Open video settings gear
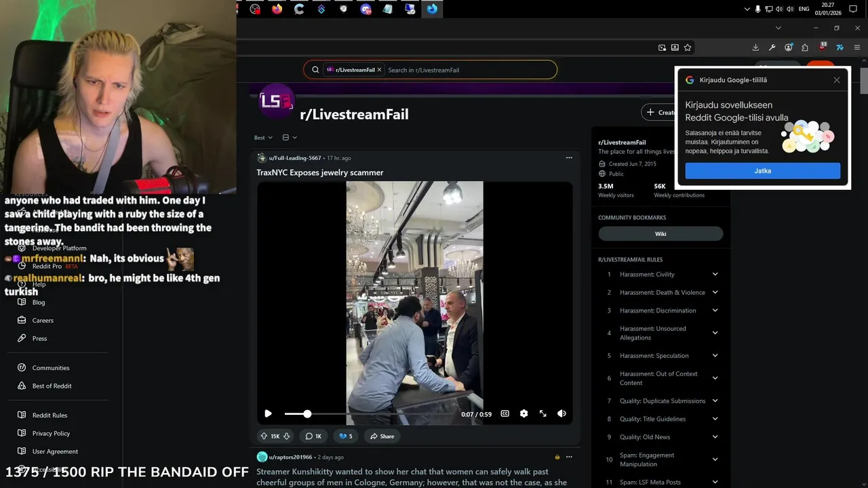The image size is (868, 488). [x=524, y=413]
